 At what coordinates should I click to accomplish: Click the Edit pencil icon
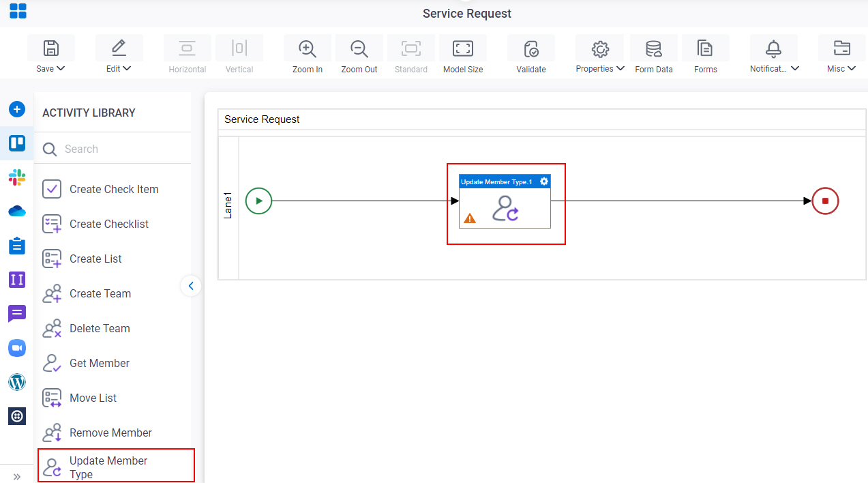point(119,48)
